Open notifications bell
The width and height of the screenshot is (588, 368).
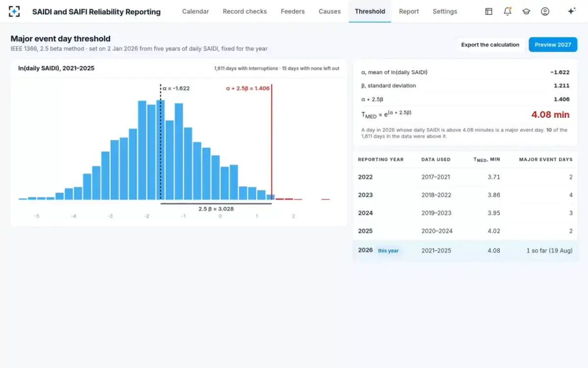(508, 11)
